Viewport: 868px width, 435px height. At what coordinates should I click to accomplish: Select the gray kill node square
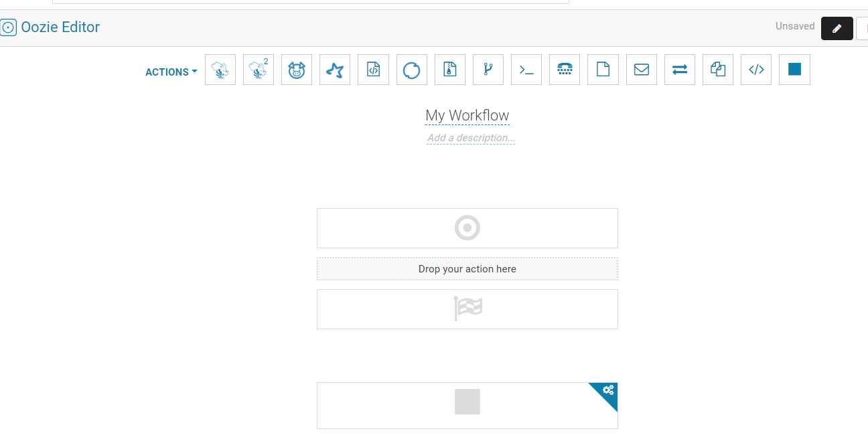tap(467, 402)
